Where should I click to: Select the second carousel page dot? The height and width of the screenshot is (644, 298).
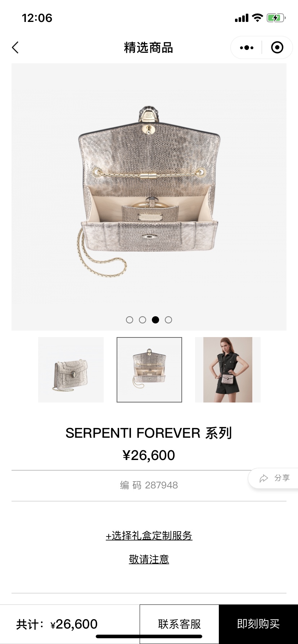coord(143,320)
